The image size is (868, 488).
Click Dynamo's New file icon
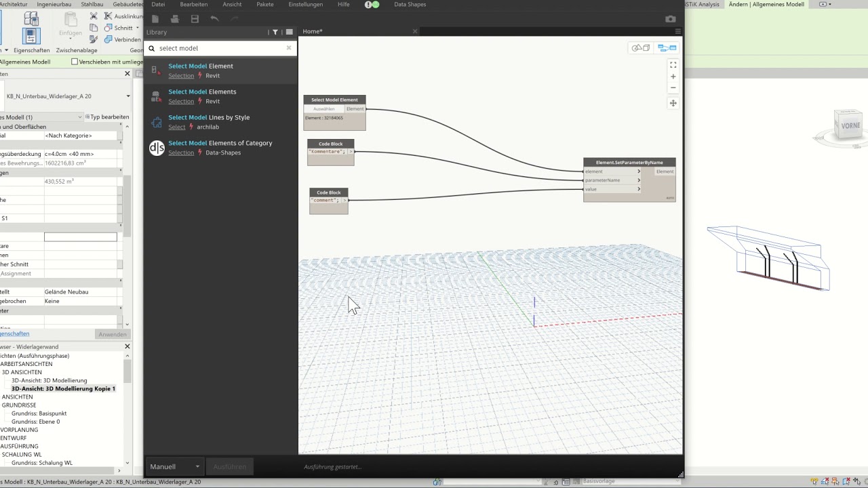155,19
